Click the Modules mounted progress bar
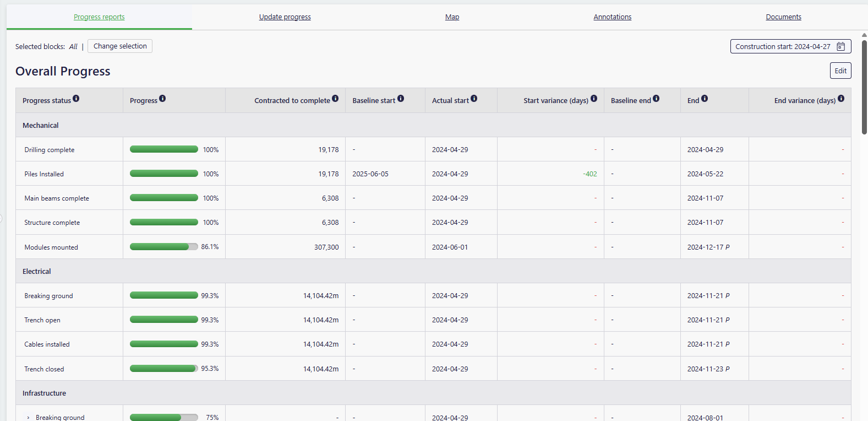 [x=163, y=247]
